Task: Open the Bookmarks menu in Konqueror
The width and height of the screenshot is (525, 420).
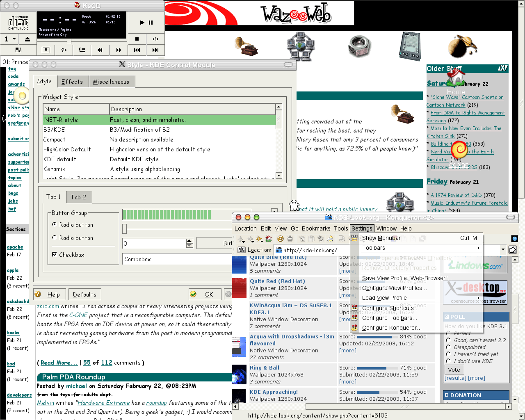Action: 316,228
